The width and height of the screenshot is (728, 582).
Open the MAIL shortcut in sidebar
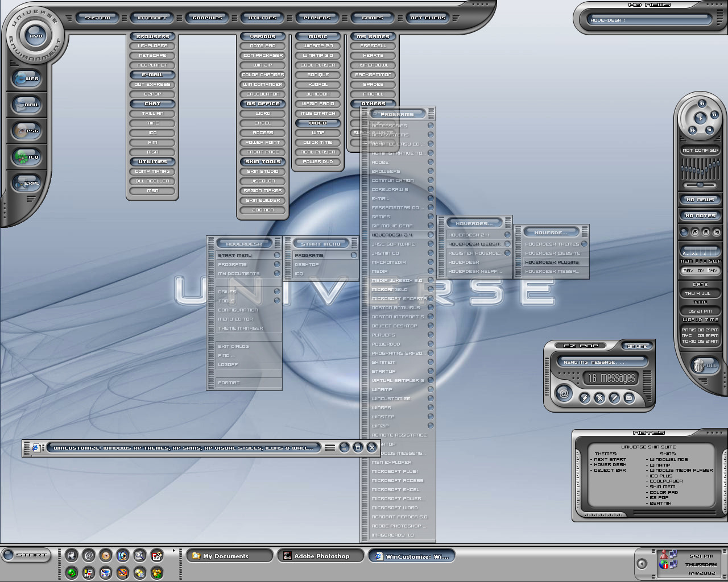pos(27,104)
